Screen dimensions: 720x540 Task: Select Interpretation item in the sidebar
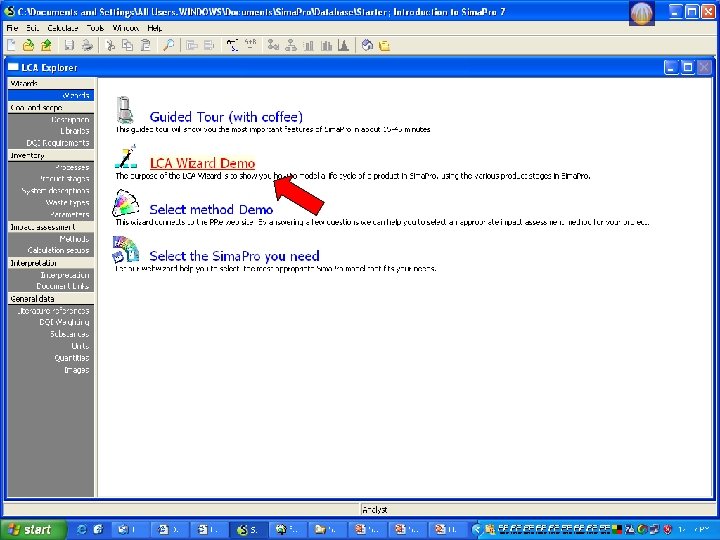tap(65, 275)
